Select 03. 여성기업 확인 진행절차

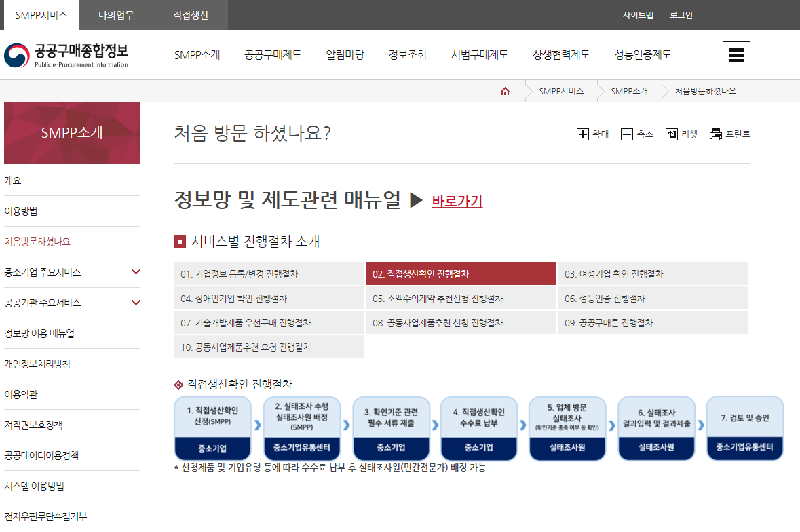point(653,274)
